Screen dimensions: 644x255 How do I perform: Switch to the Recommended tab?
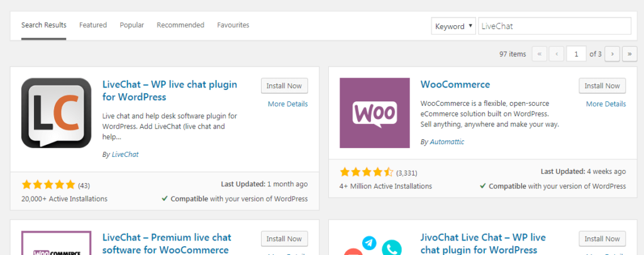(180, 25)
